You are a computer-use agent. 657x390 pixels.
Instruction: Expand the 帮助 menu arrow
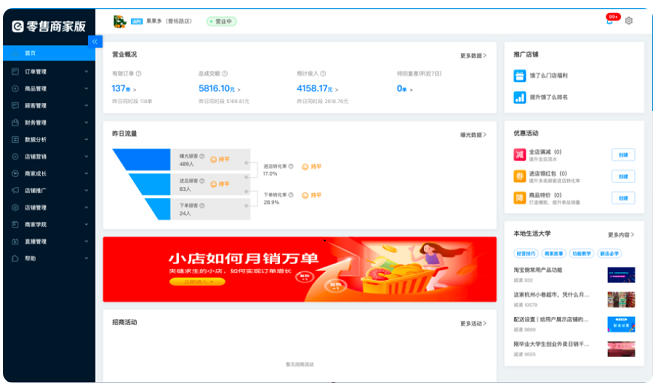click(x=86, y=258)
